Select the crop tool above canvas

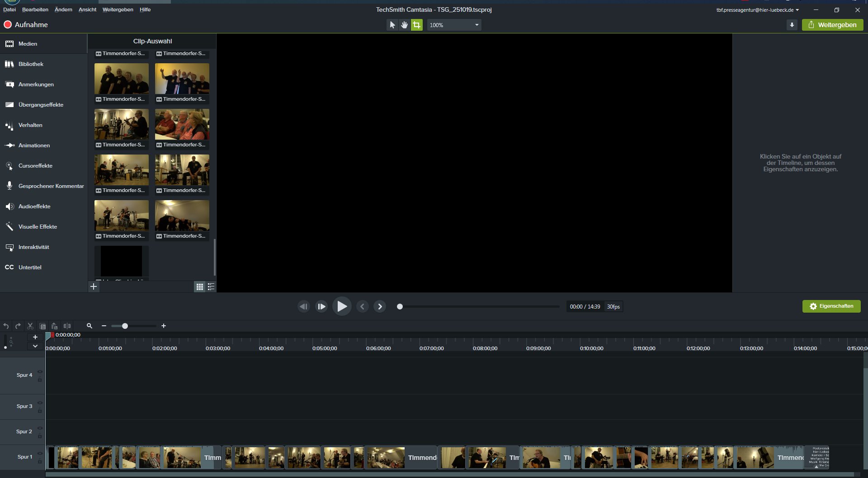(x=416, y=25)
